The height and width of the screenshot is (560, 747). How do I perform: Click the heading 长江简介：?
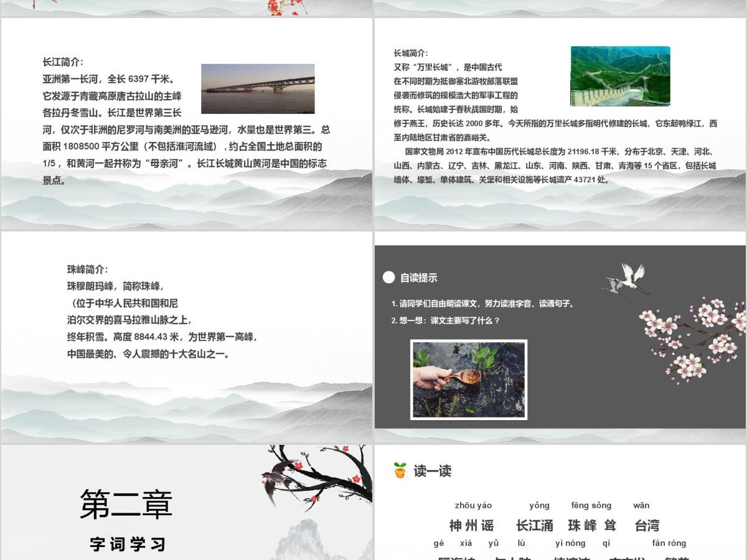click(63, 62)
